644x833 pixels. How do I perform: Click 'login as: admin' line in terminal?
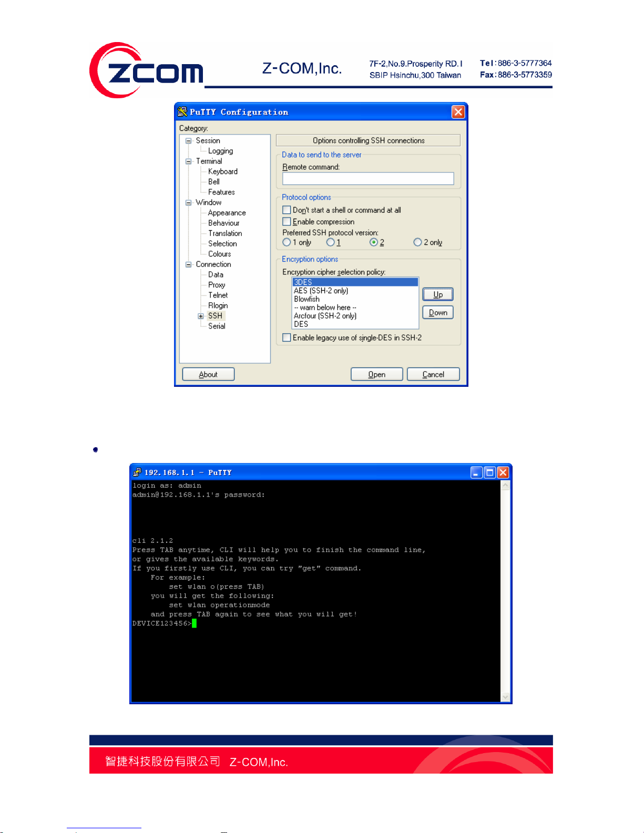pos(167,486)
